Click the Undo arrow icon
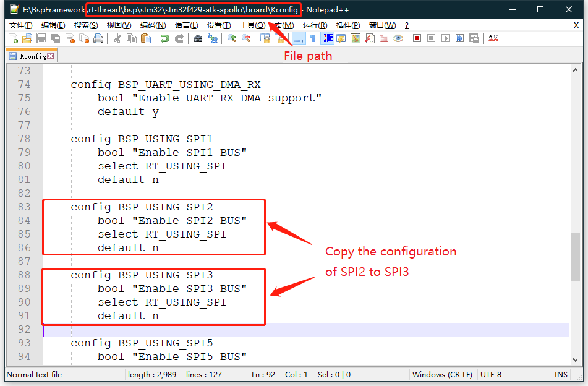Screen dimensions: 588x386 tap(165, 38)
